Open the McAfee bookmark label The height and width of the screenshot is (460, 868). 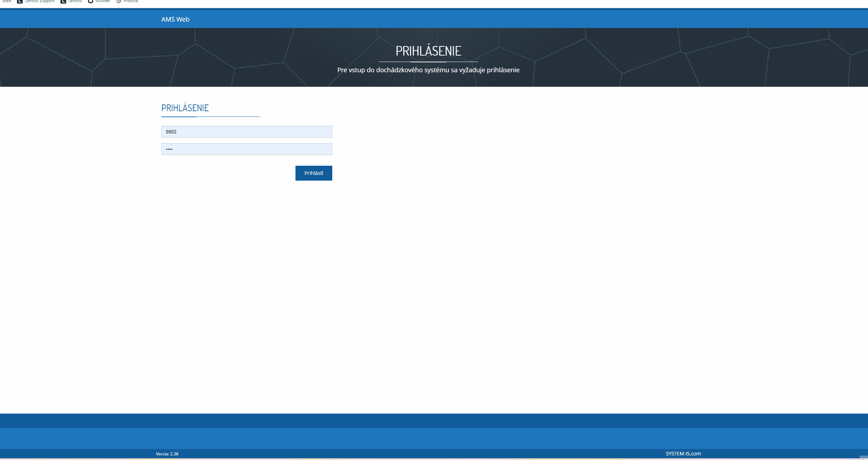[103, 1]
